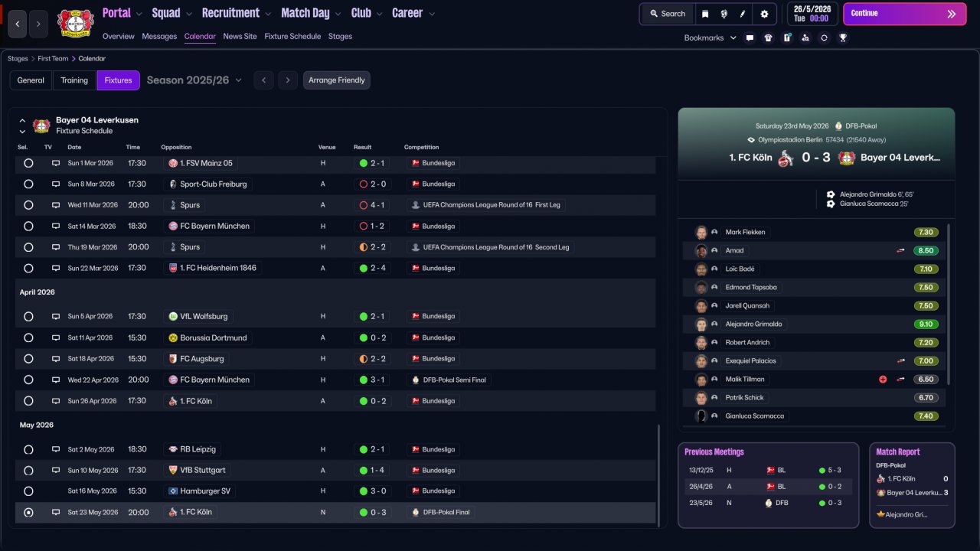Image resolution: width=980 pixels, height=551 pixels.
Task: Expand the Bookmarks dropdown
Action: (x=710, y=37)
